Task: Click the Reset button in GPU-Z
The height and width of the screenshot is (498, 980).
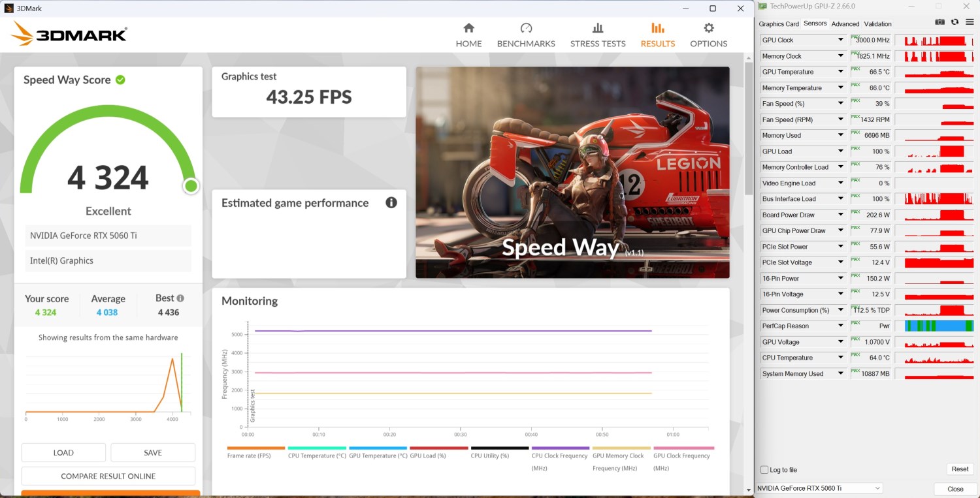Action: tap(960, 469)
